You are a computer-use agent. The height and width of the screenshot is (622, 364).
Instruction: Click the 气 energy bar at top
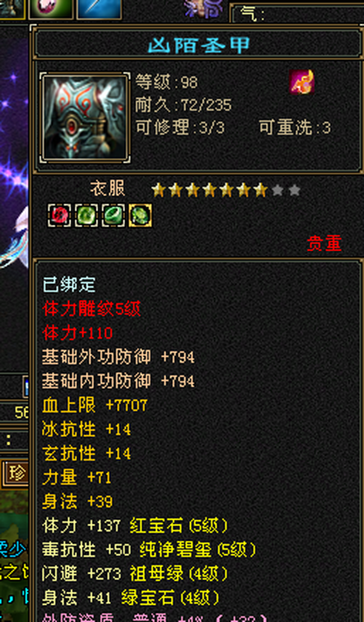pos(297,15)
